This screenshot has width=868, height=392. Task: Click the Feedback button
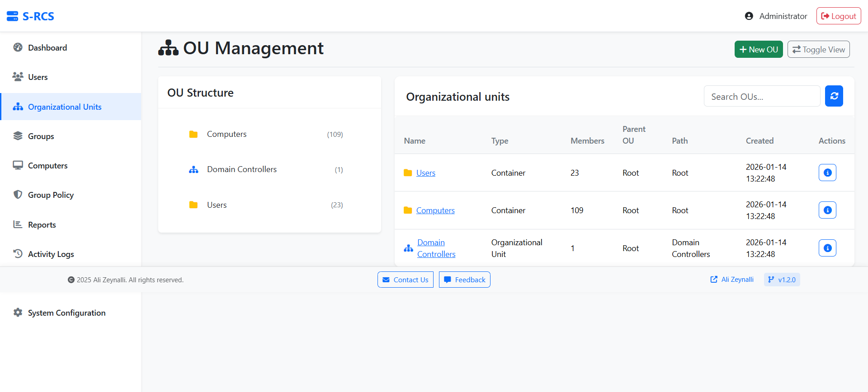pyautogui.click(x=465, y=280)
